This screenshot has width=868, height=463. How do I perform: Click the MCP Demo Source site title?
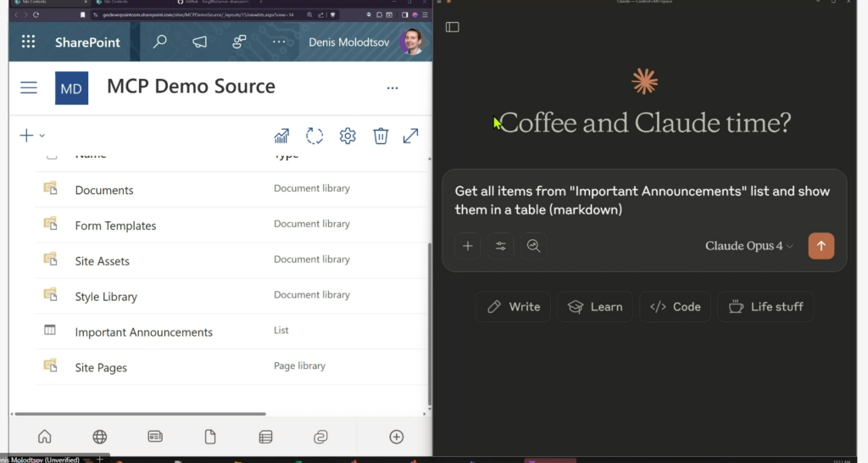[x=191, y=86]
